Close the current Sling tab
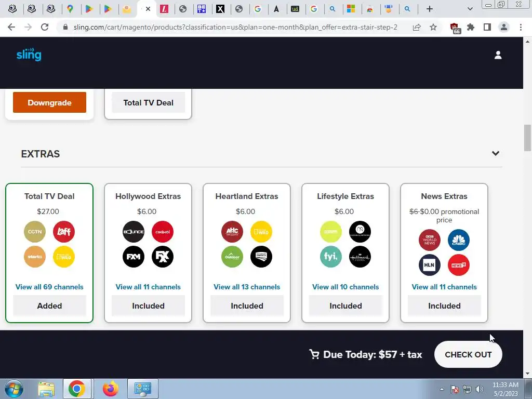Screen dimensions: 532x399 (148, 9)
